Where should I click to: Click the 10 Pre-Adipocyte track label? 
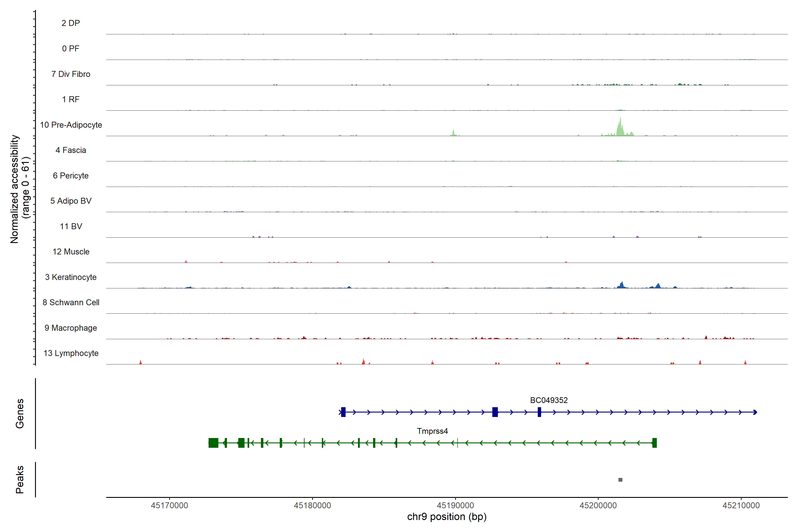pyautogui.click(x=71, y=125)
